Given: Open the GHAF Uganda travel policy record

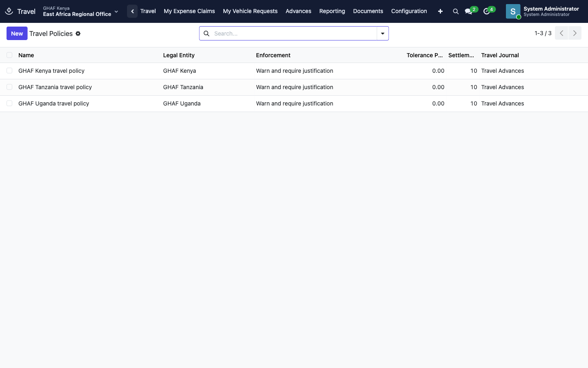Looking at the screenshot, I should coord(53,103).
